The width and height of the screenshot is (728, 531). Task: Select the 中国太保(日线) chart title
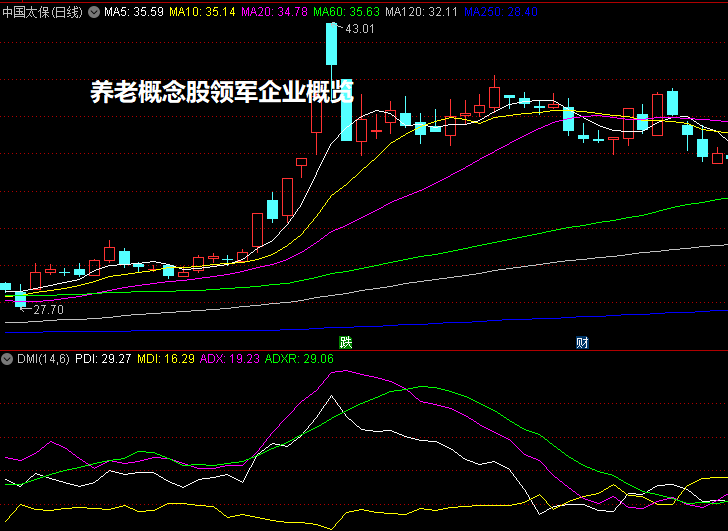(43, 12)
